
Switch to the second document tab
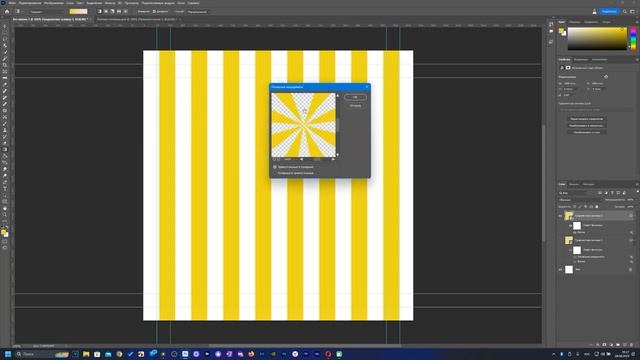[x=137, y=19]
